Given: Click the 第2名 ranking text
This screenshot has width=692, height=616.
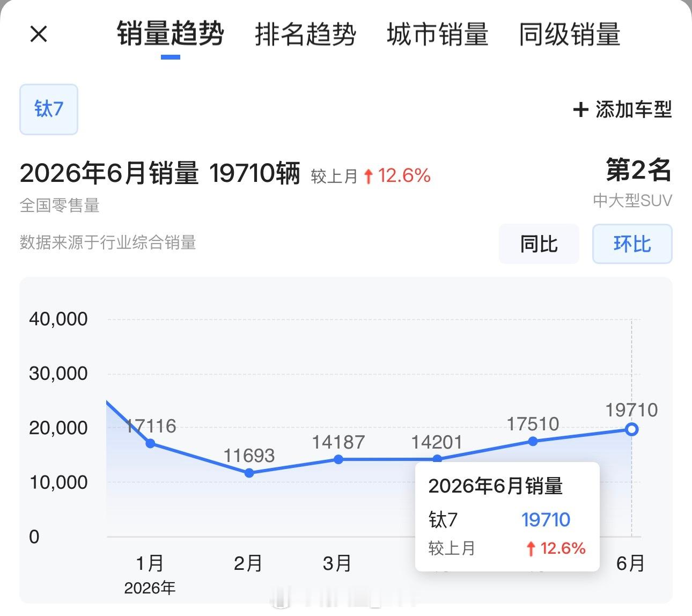Looking at the screenshot, I should 639,170.
